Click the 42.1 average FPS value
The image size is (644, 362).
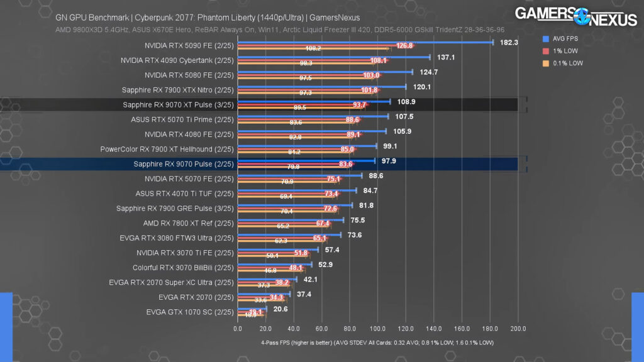tap(311, 278)
